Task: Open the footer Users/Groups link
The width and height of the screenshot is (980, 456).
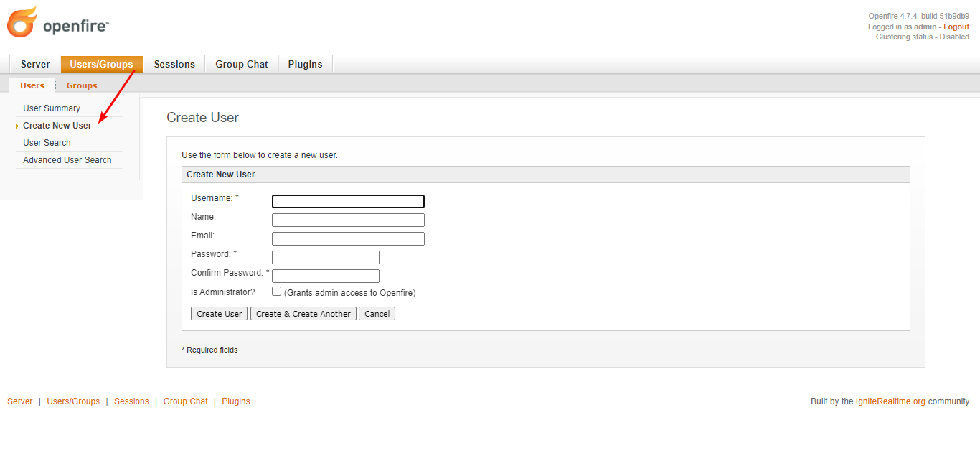Action: [x=73, y=401]
